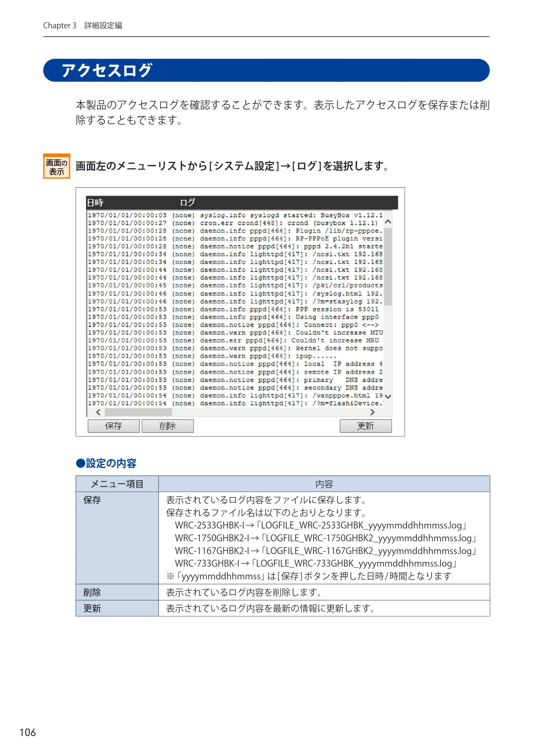
Task: Click the log's scroll-down arrow
Action: (x=388, y=396)
